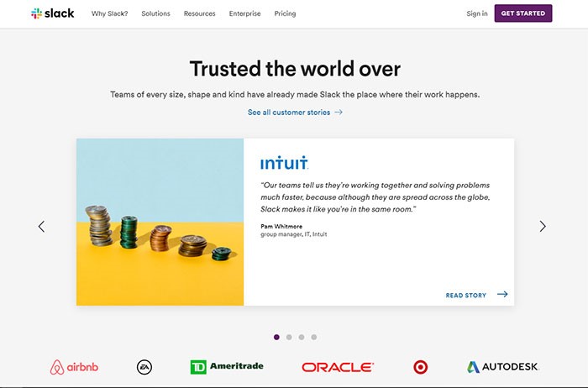Open the Why Slack? menu

[x=109, y=13]
